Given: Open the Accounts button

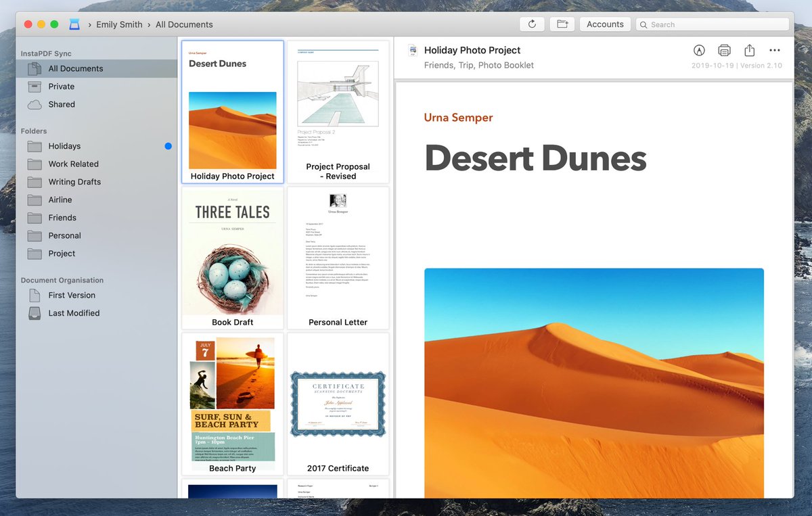Looking at the screenshot, I should [605, 24].
